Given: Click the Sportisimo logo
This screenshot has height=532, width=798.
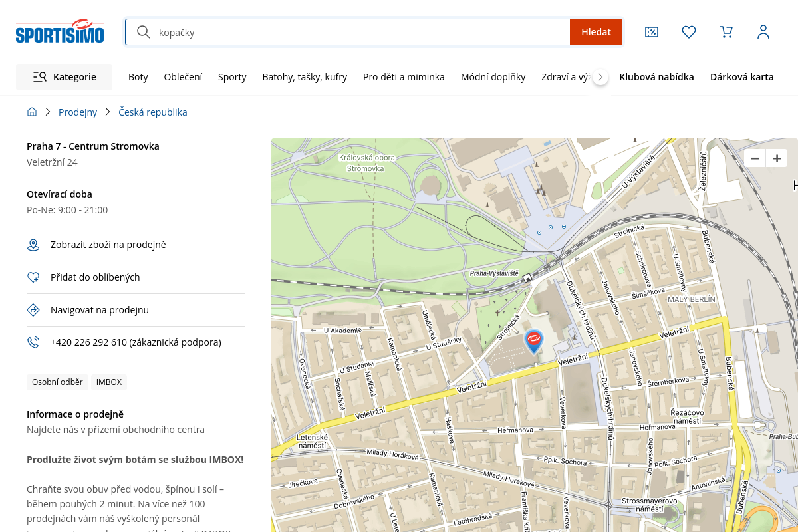Looking at the screenshot, I should pyautogui.click(x=60, y=31).
